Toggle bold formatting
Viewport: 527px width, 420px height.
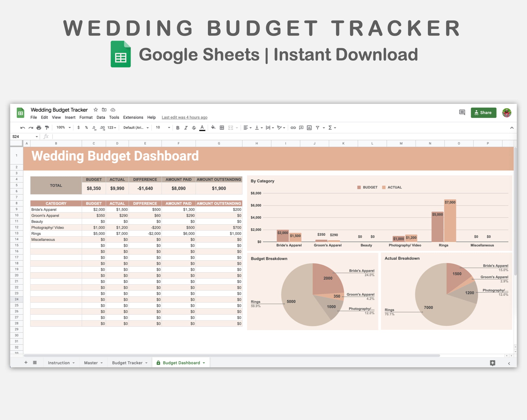point(178,128)
